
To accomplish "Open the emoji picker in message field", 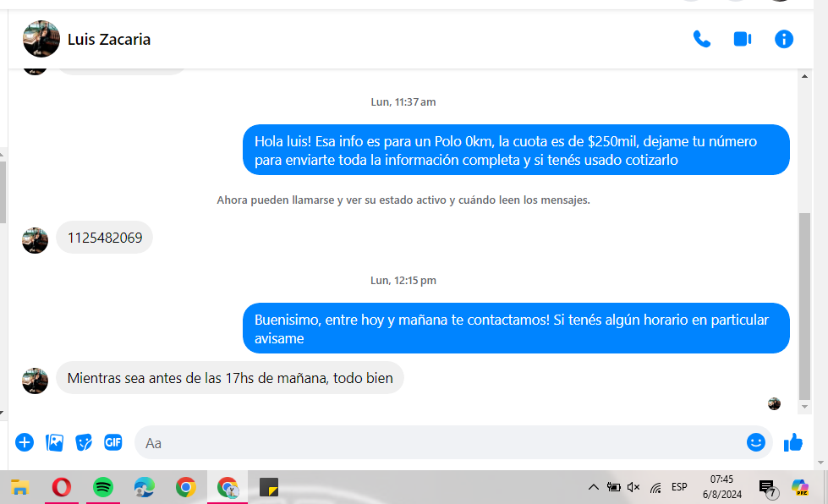I will (x=755, y=442).
